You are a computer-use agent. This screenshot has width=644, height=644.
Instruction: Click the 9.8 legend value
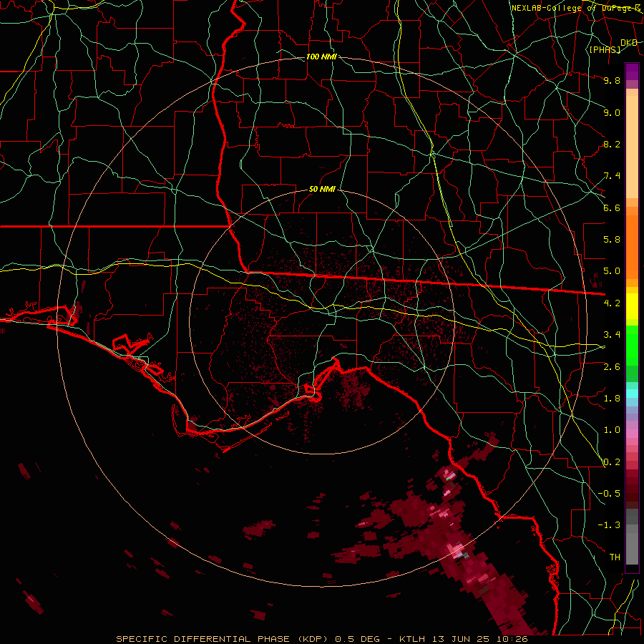(612, 80)
